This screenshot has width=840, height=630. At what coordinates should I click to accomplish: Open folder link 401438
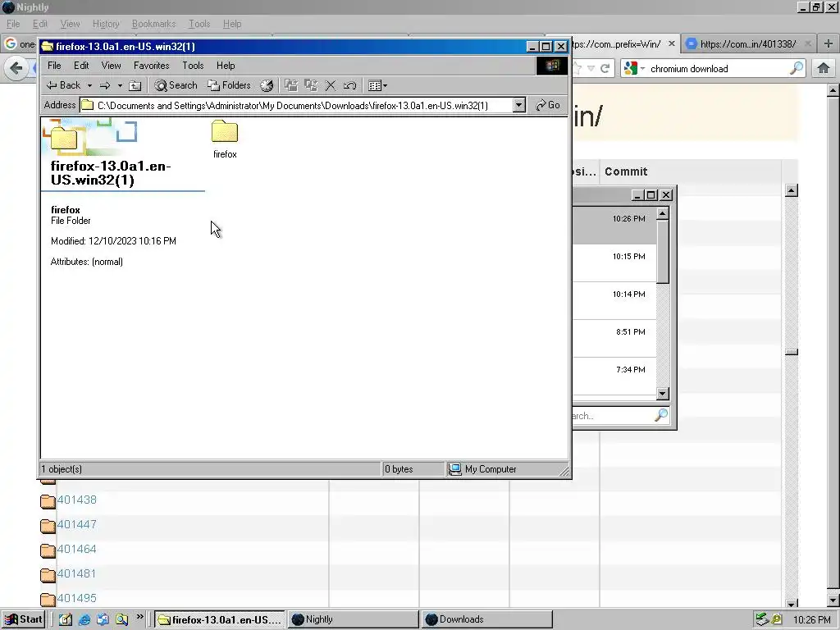(x=76, y=500)
